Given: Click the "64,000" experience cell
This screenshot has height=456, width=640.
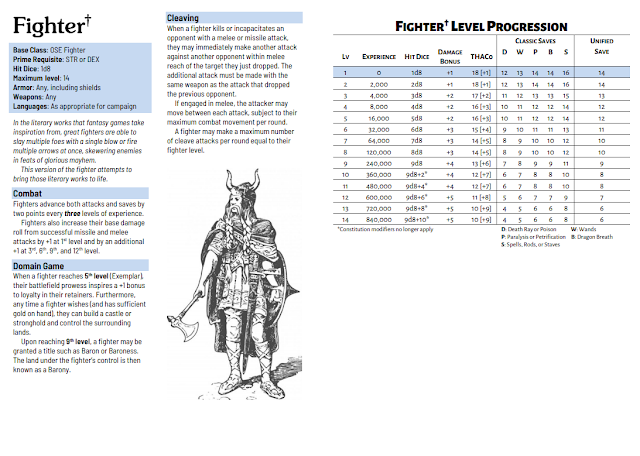Looking at the screenshot, I should coord(379,141).
